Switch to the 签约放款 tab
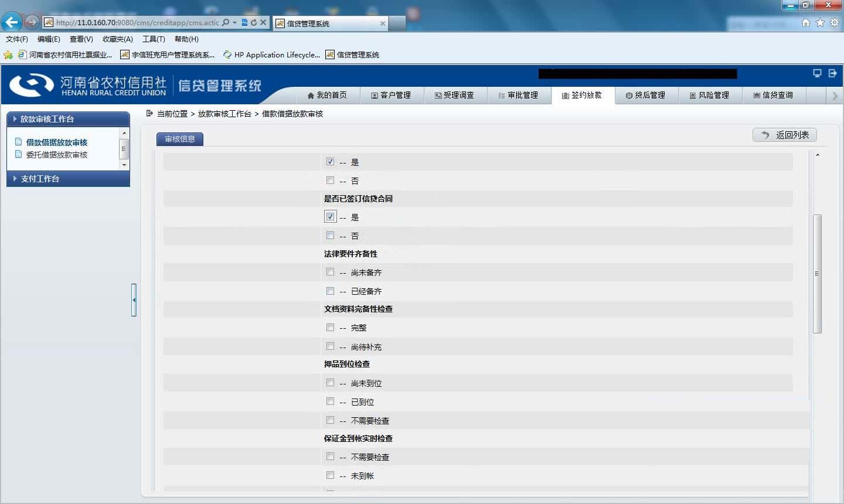Screen dimensions: 844x504 (x=582, y=95)
